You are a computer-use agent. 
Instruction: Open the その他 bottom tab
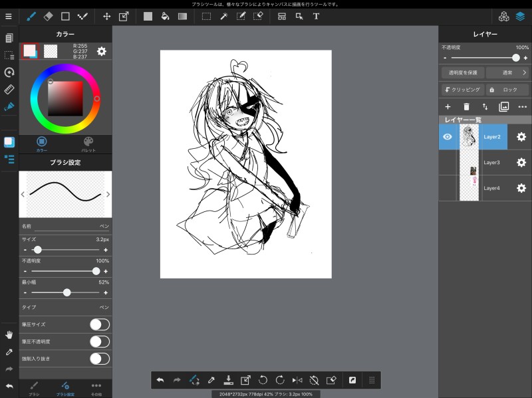point(96,389)
